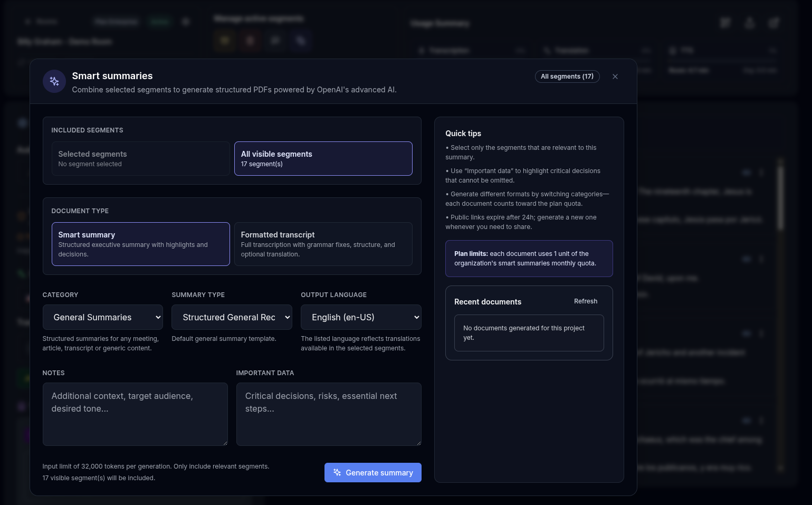Click into the Important Data field
Viewport: 812px width, 505px height.
click(328, 414)
